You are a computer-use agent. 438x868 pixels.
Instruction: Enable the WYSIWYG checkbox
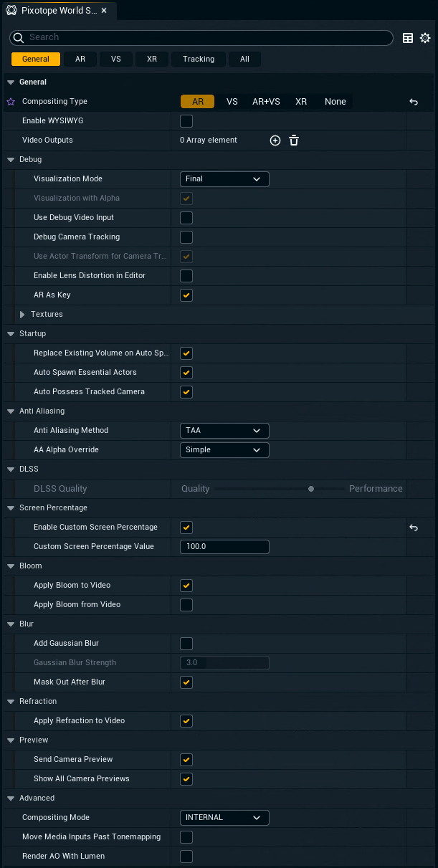[x=186, y=121]
